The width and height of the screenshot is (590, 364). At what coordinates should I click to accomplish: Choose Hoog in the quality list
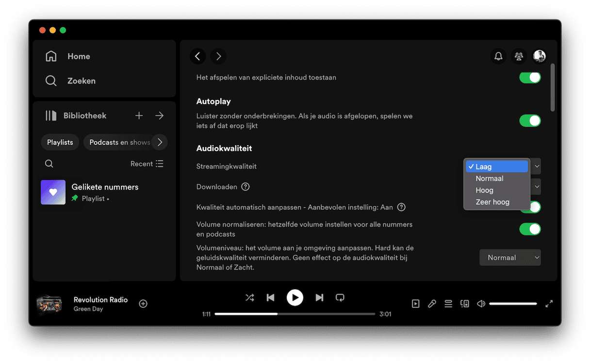[484, 190]
